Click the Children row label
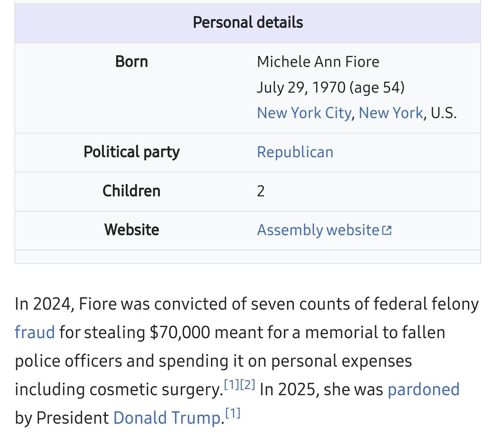The image size is (495, 448). pyautogui.click(x=131, y=191)
